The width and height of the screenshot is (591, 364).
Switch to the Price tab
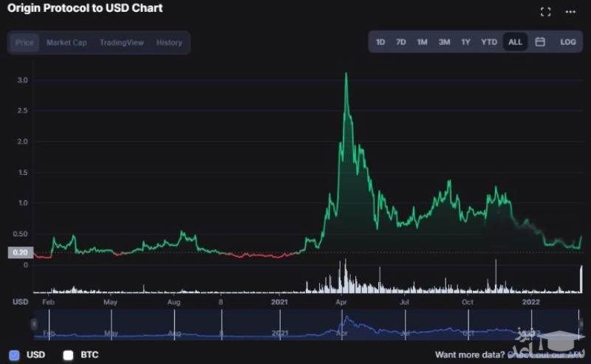(x=24, y=43)
